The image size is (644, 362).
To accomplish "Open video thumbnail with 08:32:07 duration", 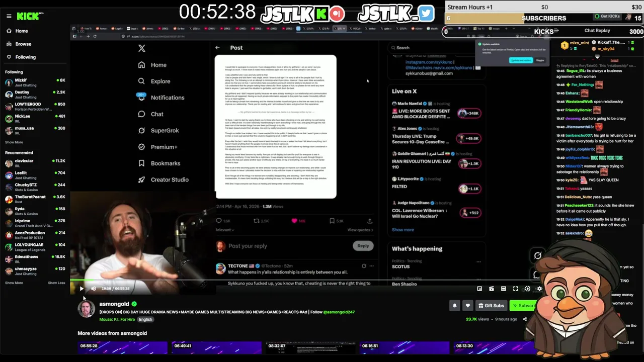I will [x=310, y=348].
